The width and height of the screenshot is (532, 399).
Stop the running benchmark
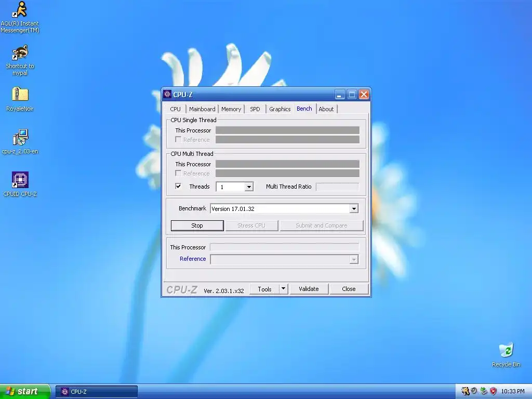pyautogui.click(x=197, y=225)
